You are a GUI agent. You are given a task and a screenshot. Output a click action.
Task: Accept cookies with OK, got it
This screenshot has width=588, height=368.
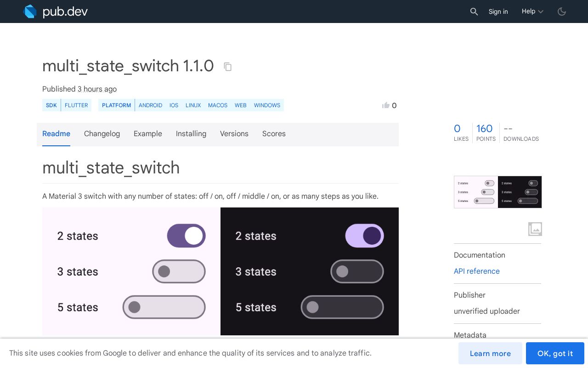[x=555, y=353]
